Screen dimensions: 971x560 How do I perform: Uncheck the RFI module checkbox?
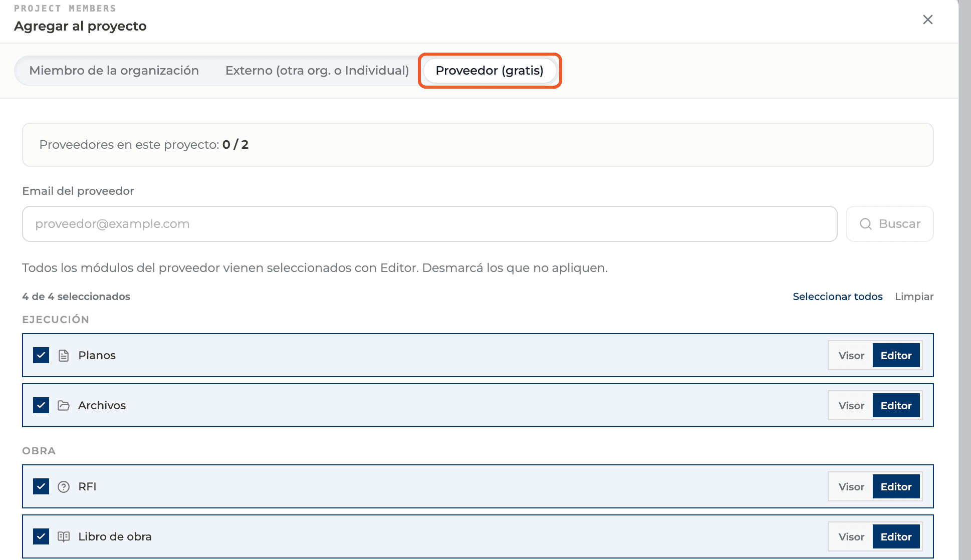pyautogui.click(x=41, y=486)
